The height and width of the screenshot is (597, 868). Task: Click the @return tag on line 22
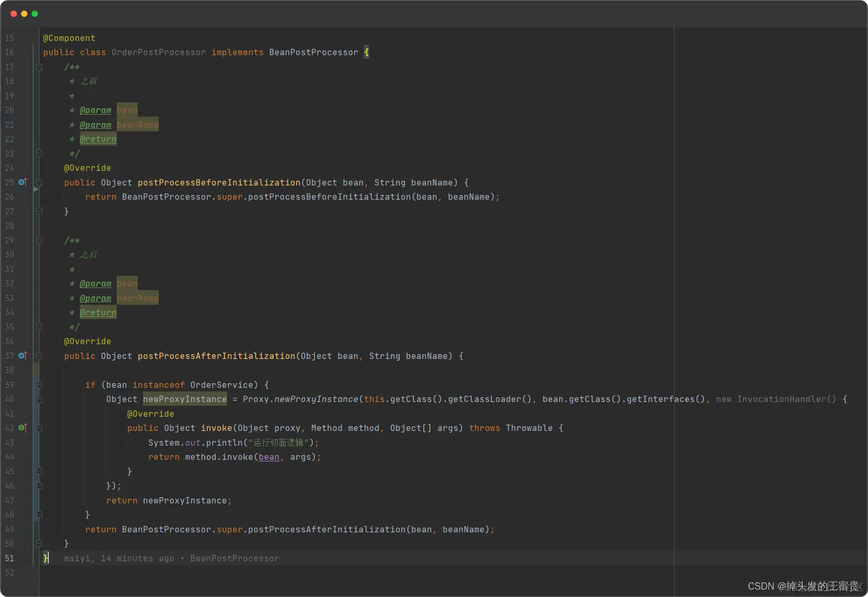click(x=98, y=139)
